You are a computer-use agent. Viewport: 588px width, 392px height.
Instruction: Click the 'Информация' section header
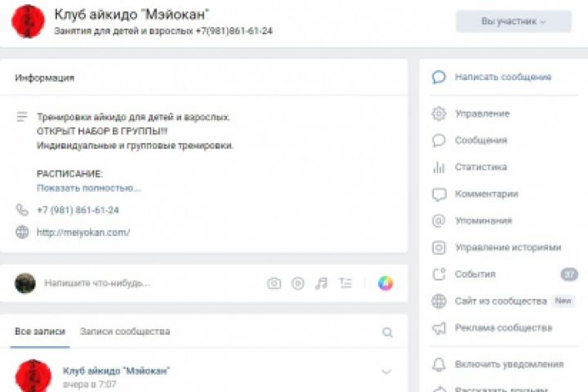click(x=45, y=78)
